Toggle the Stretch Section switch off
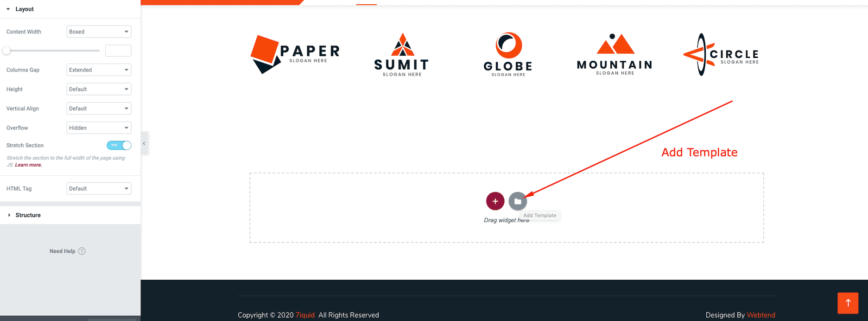 (x=119, y=145)
